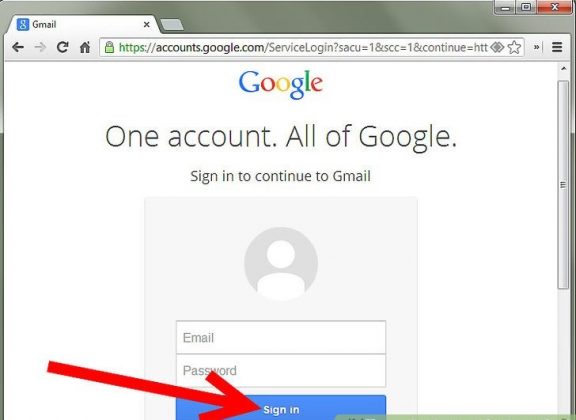The width and height of the screenshot is (576, 420).
Task: Open the Chrome hamburger menu
Action: [557, 47]
